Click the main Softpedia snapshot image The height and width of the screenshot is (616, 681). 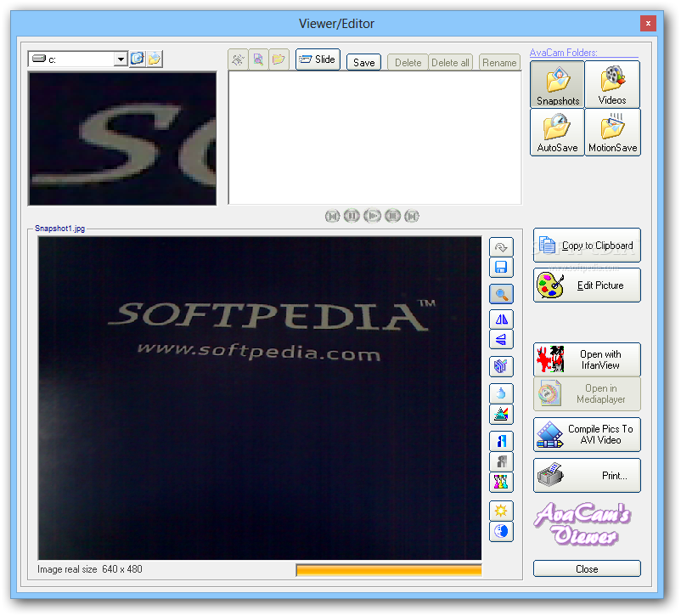[x=260, y=398]
